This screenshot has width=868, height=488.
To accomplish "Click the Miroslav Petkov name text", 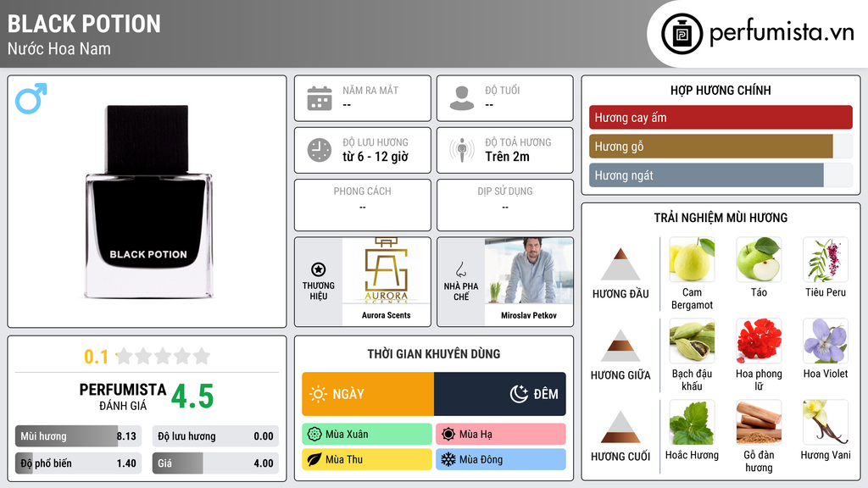I will click(529, 315).
